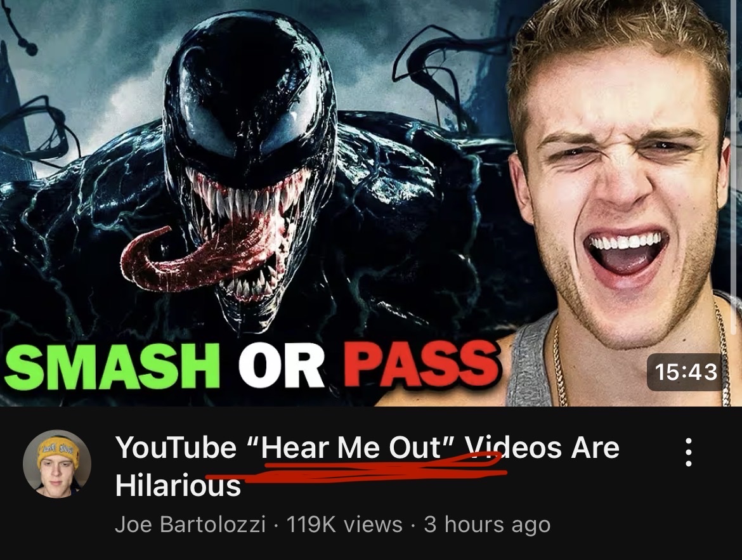Click the word Hilarious in title
Image resolution: width=742 pixels, height=560 pixels.
pos(178,486)
